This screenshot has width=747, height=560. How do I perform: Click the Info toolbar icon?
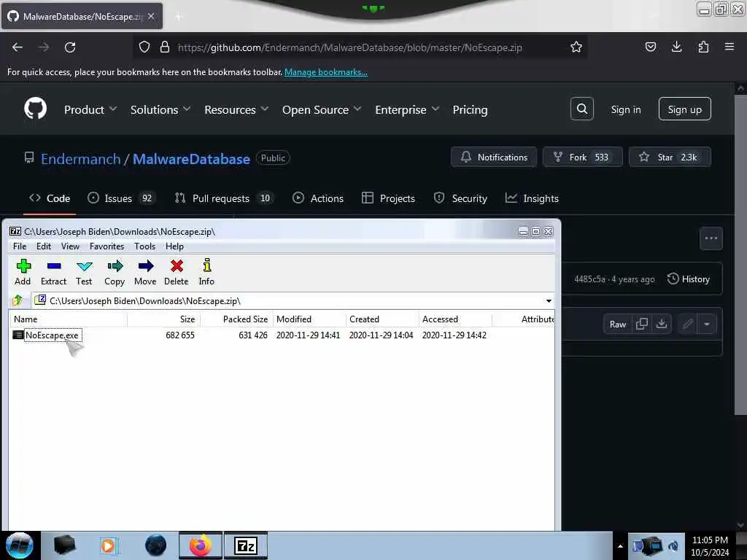(206, 273)
